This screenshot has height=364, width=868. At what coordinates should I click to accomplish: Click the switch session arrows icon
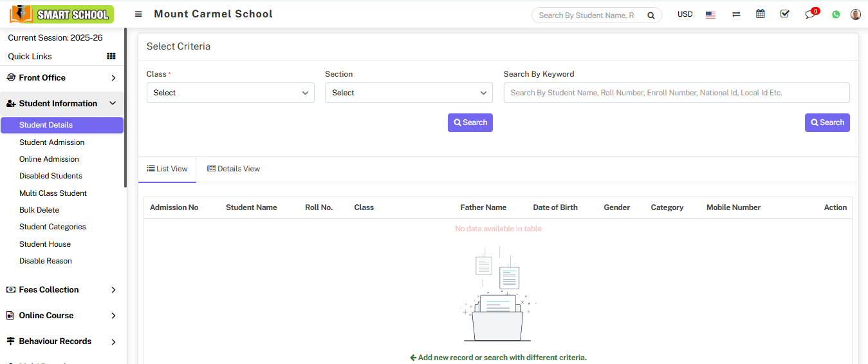click(736, 15)
